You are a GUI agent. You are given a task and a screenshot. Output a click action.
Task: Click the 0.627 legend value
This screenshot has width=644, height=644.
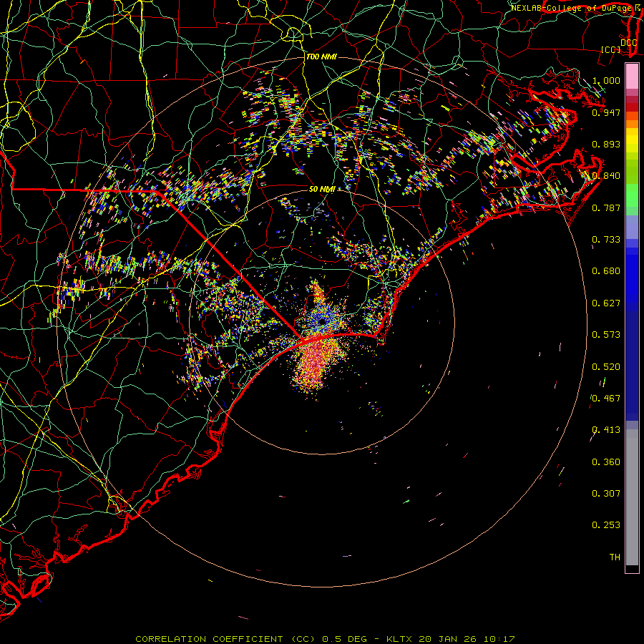tap(606, 303)
